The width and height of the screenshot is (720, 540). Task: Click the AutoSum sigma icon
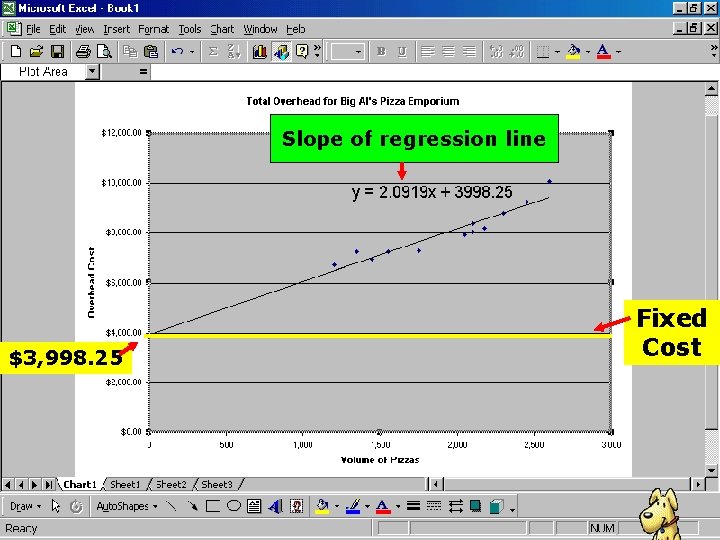tap(213, 51)
